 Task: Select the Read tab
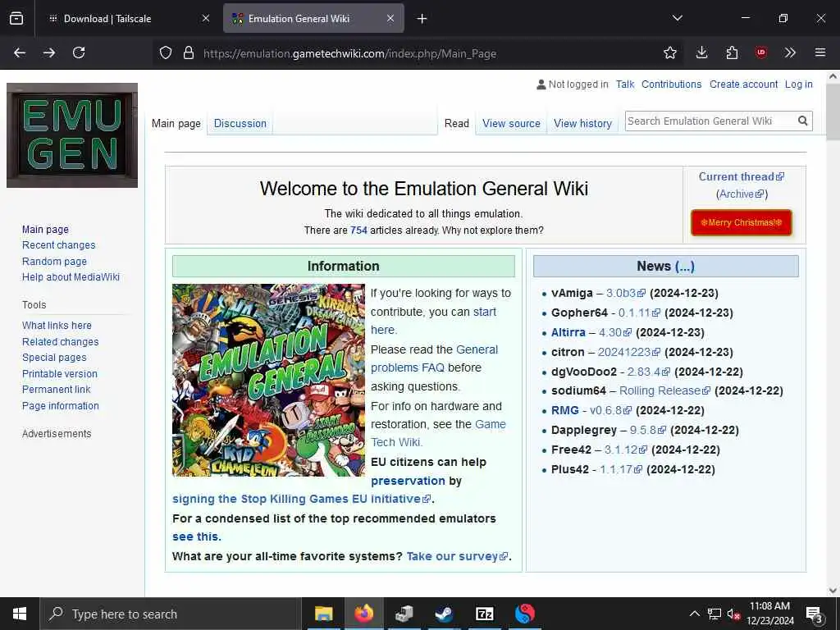point(456,124)
